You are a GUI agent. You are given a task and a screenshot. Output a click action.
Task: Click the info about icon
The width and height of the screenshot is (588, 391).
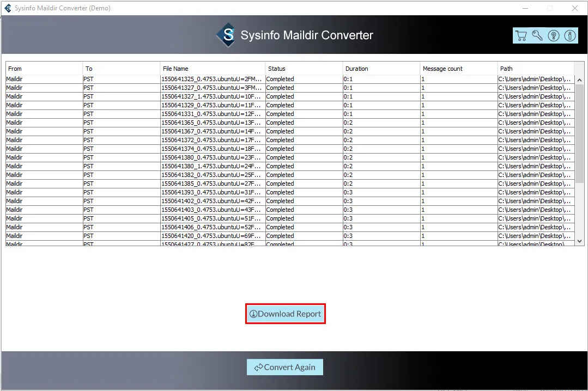tap(570, 36)
